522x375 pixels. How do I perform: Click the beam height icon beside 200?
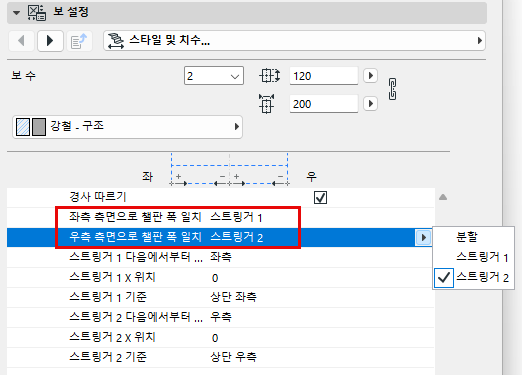(x=266, y=104)
